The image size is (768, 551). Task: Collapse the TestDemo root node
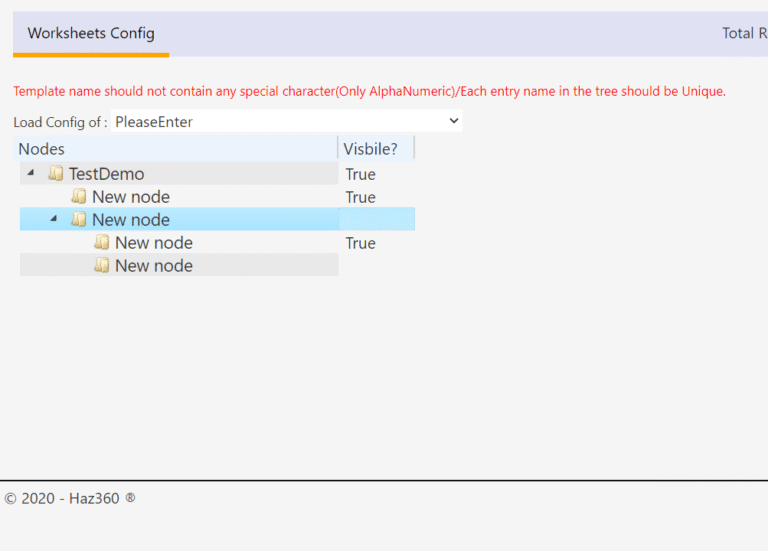pyautogui.click(x=31, y=174)
